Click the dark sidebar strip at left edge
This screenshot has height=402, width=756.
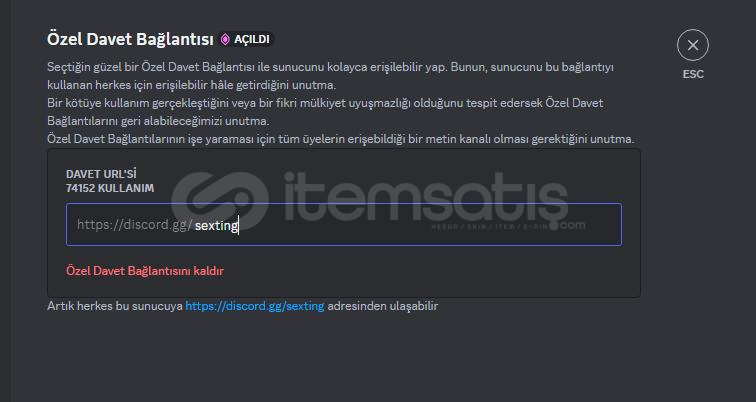tap(5, 201)
